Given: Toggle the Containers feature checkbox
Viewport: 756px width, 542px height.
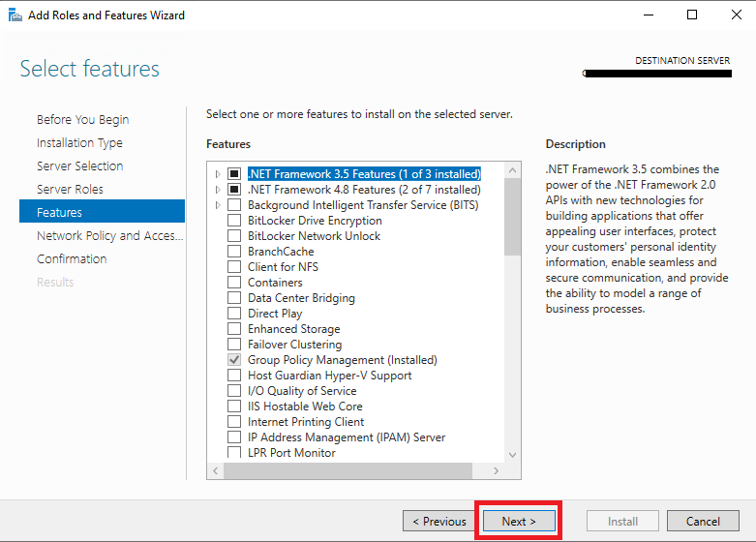Looking at the screenshot, I should pyautogui.click(x=234, y=282).
